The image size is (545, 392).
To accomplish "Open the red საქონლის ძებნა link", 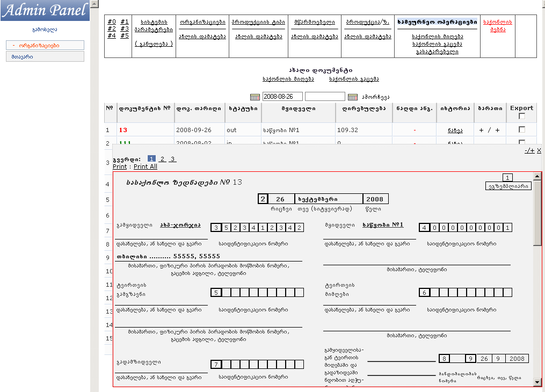I will pos(498,26).
